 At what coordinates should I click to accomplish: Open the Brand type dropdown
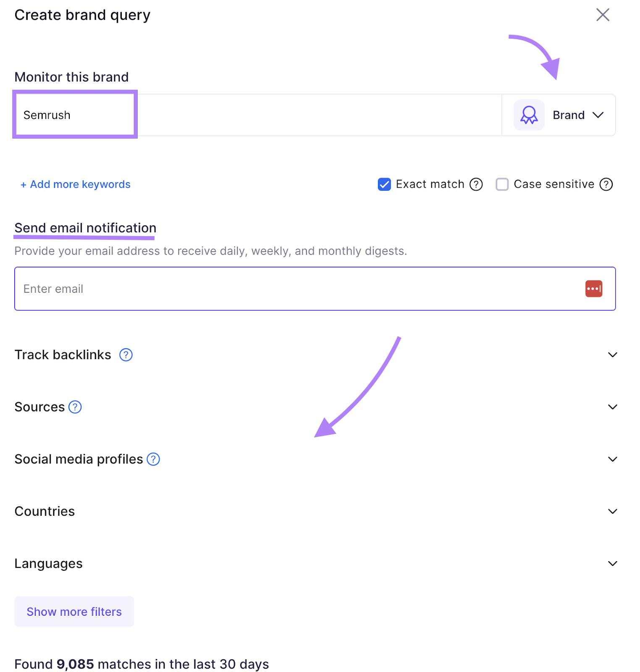click(x=599, y=115)
